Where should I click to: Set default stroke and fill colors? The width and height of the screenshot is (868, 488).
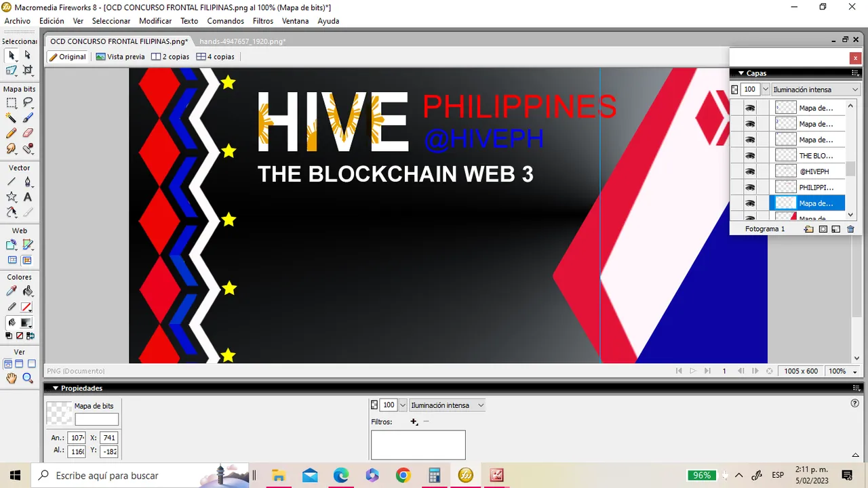coord(9,335)
